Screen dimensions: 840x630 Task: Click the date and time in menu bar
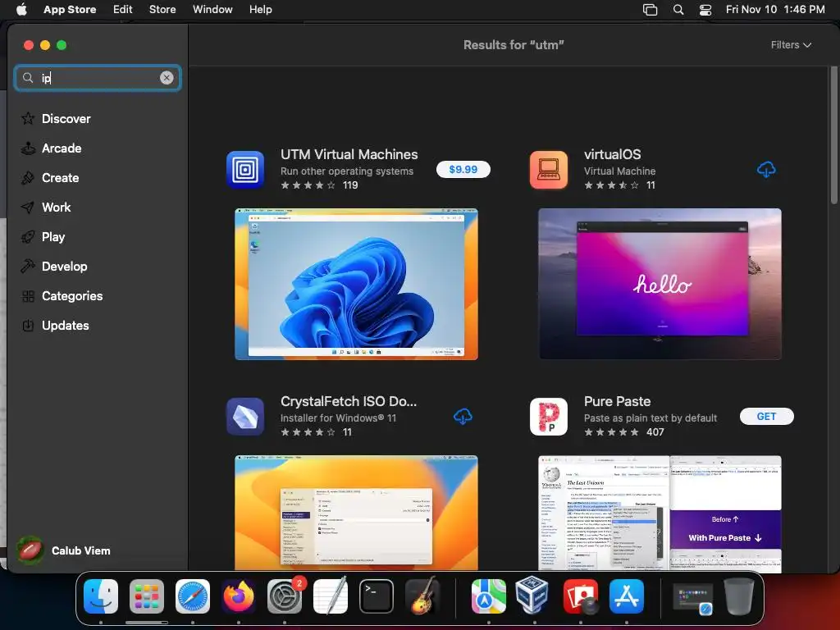[775, 10]
